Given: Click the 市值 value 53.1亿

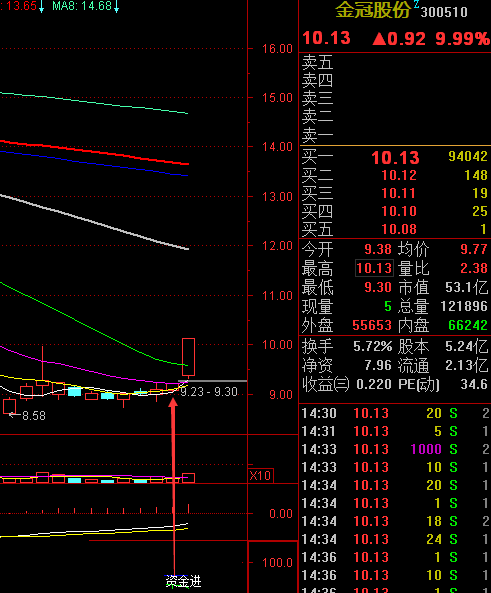Looking at the screenshot, I should tap(467, 287).
